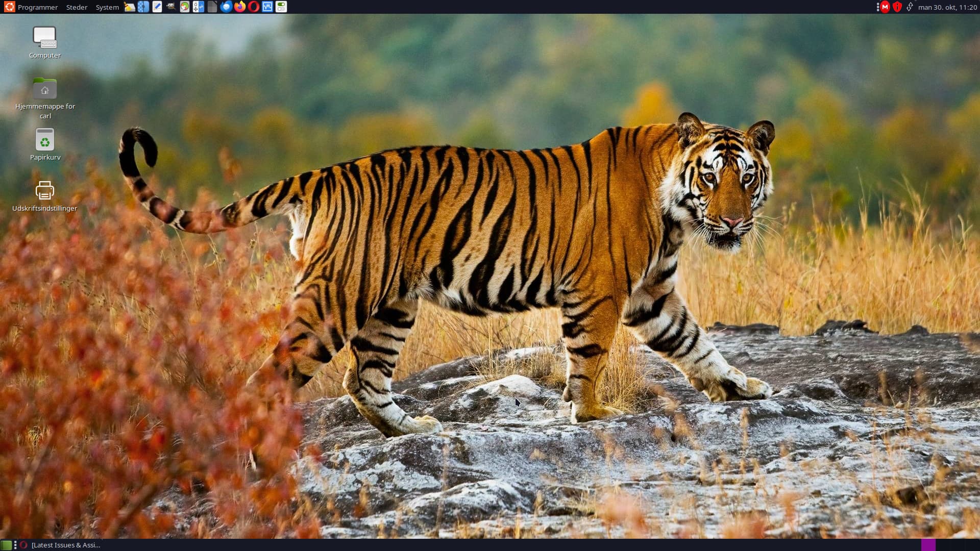Open the Programmer applications menu
The width and height of the screenshot is (980, 551).
coord(37,7)
